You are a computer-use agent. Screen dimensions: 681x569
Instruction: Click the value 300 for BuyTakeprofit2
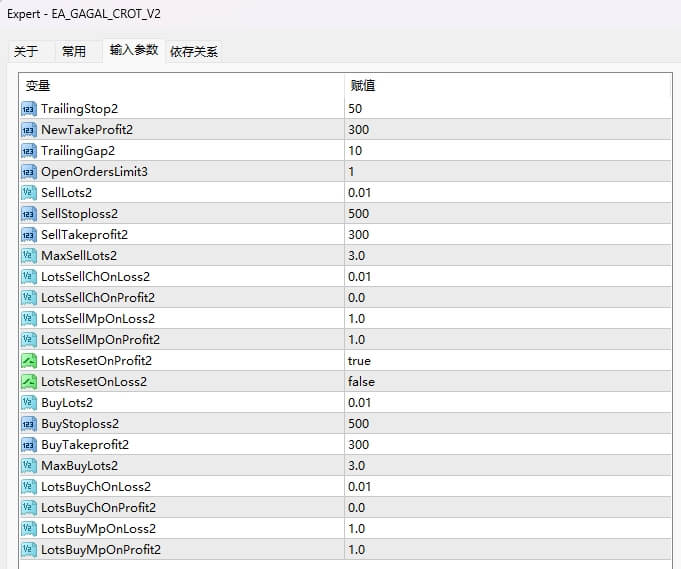358,444
